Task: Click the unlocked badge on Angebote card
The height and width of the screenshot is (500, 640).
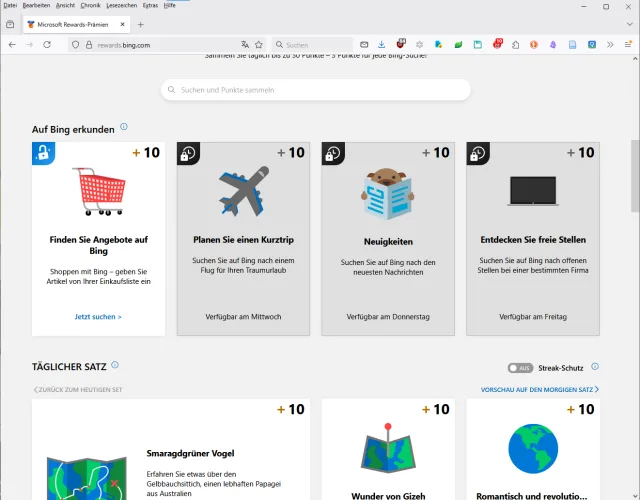Action: [43, 153]
